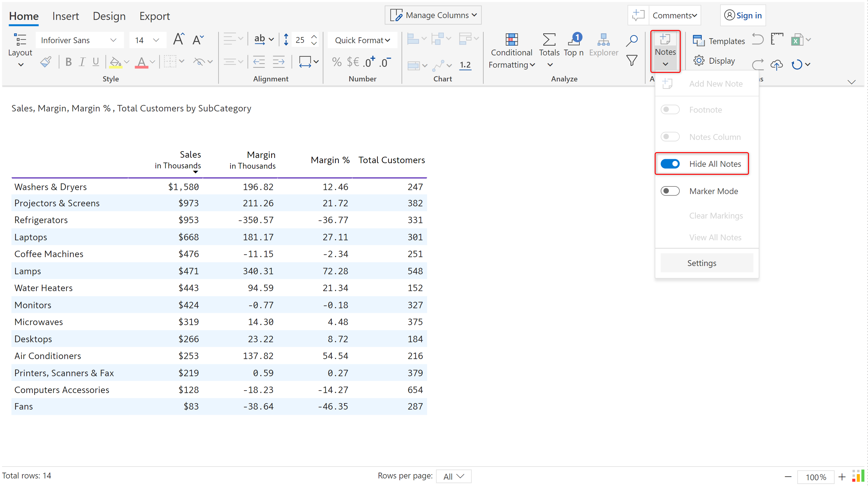Viewport: 868px width, 487px height.
Task: Click the Filter funnel icon
Action: click(631, 61)
